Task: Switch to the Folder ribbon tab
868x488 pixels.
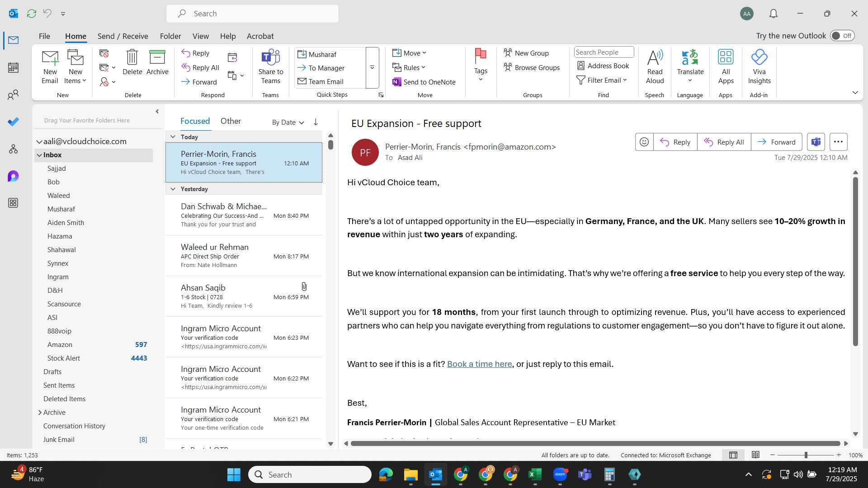Action: 170,36
